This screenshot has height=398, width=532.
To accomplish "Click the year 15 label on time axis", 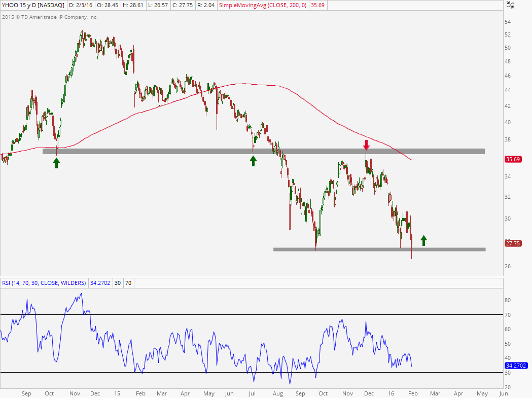I will click(117, 393).
